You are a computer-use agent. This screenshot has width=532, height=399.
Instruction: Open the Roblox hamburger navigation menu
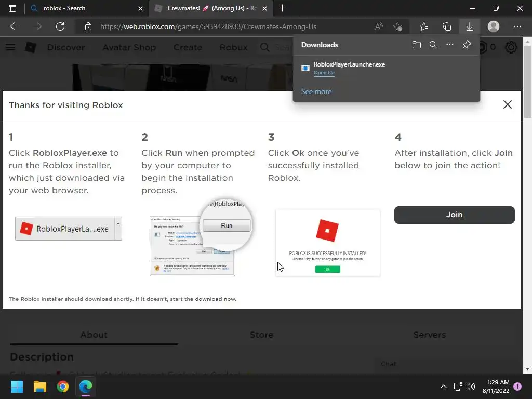point(10,47)
